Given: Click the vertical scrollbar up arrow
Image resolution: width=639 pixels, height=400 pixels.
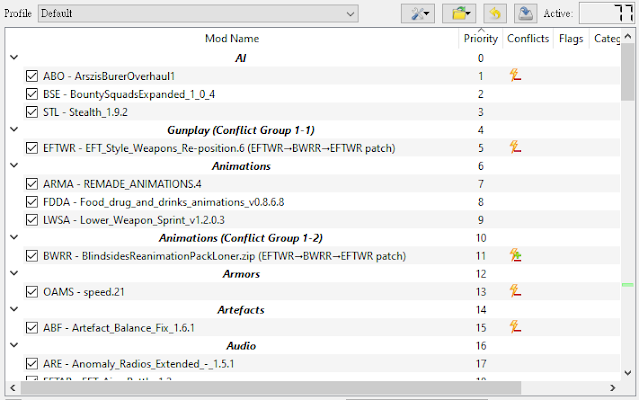Looking at the screenshot, I should (x=628, y=36).
